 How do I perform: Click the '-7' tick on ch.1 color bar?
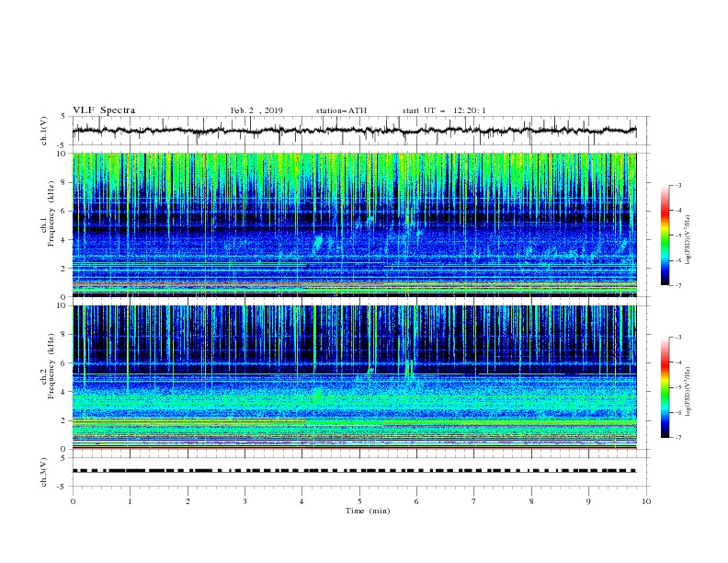click(x=678, y=285)
